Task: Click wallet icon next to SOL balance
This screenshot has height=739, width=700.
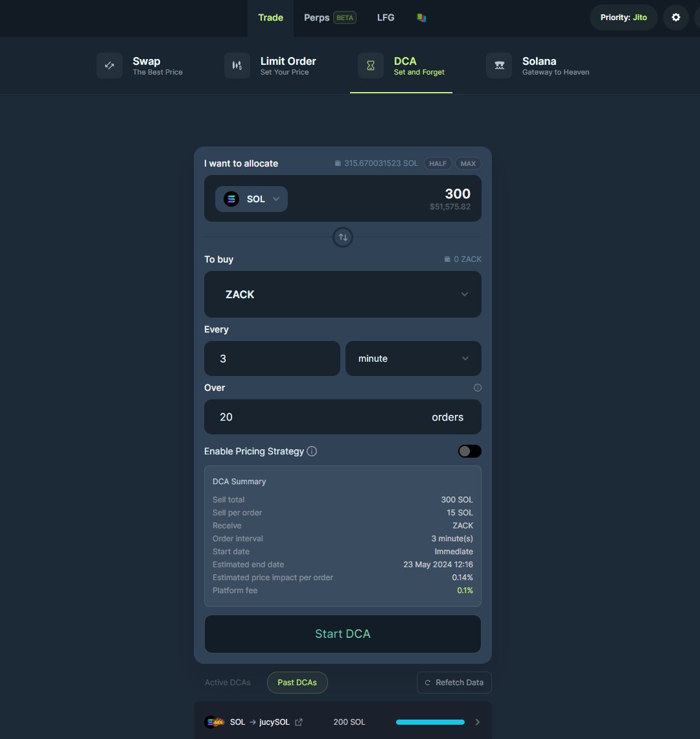Action: coord(338,163)
